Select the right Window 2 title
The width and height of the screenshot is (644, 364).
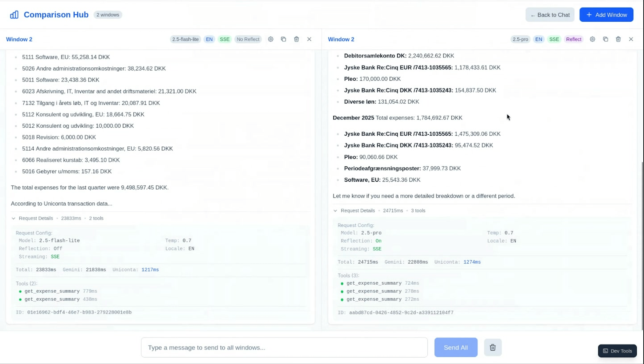coord(341,39)
